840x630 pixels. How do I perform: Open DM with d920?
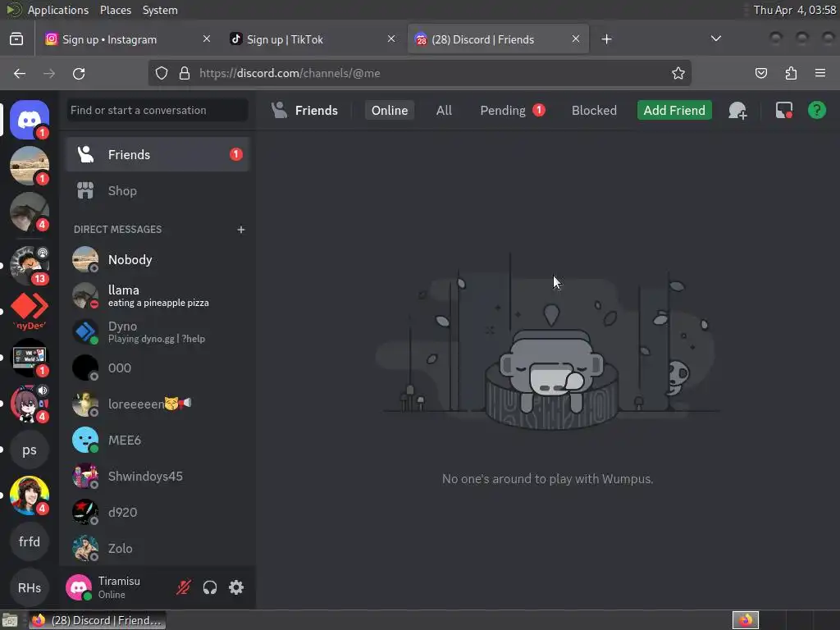point(158,513)
